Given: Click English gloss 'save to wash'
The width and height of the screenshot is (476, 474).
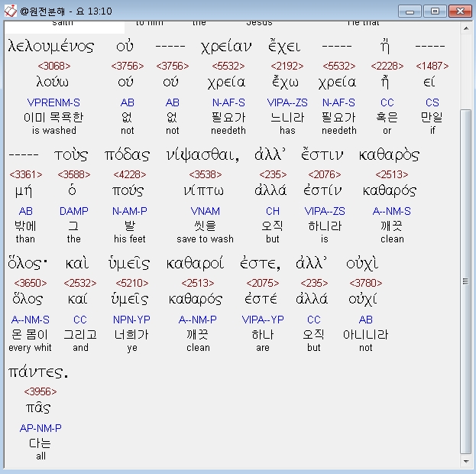Looking at the screenshot, I should coord(206,239).
